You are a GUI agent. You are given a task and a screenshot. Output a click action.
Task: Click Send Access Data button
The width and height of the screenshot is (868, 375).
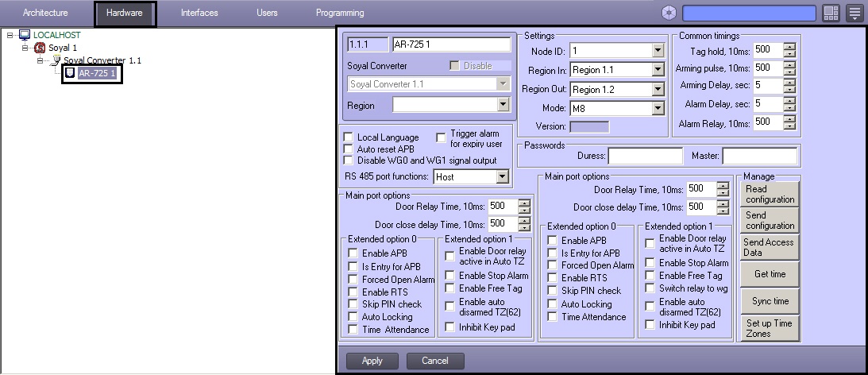point(770,247)
